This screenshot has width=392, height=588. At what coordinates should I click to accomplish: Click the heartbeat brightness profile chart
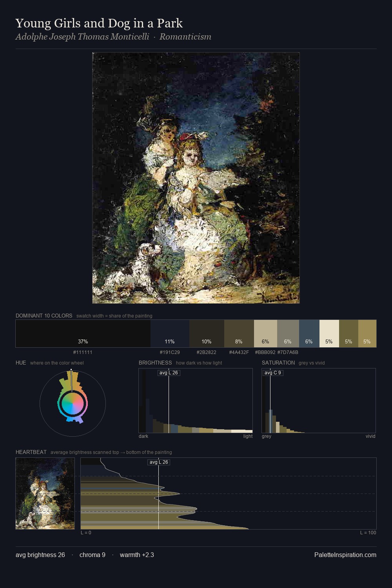[229, 494]
